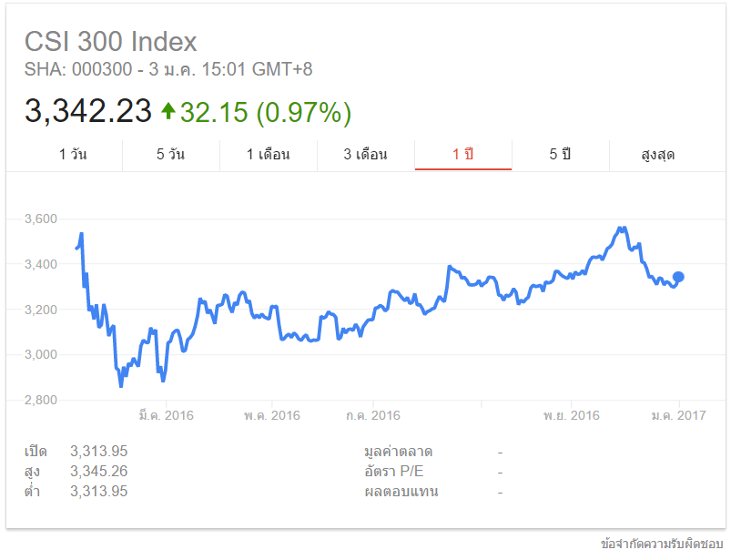Click the current price 3,342.23

[87, 112]
